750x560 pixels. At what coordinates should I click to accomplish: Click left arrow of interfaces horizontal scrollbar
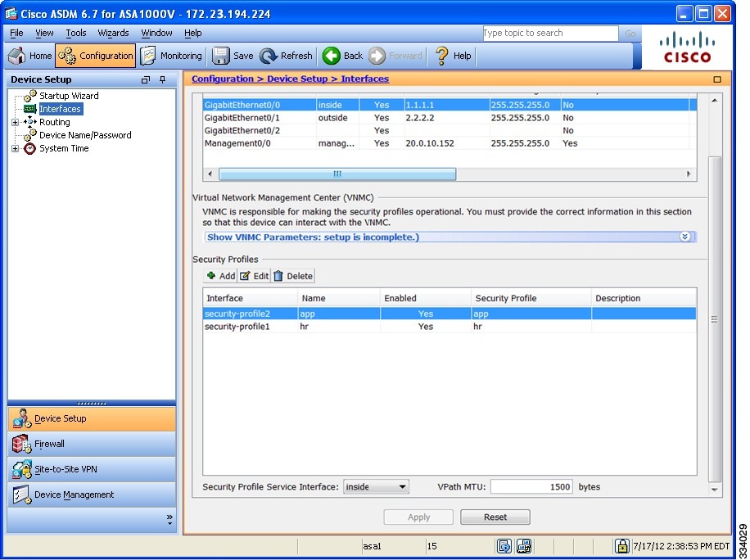click(x=210, y=174)
